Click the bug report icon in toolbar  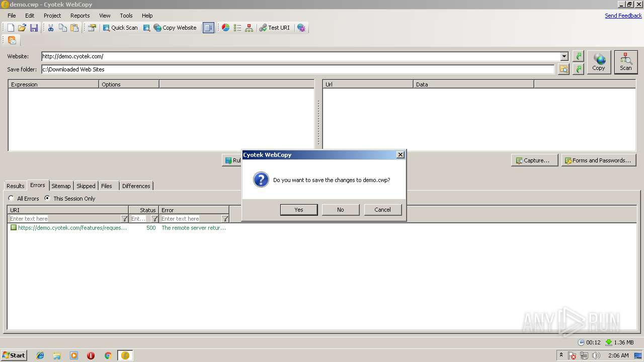coord(301,28)
